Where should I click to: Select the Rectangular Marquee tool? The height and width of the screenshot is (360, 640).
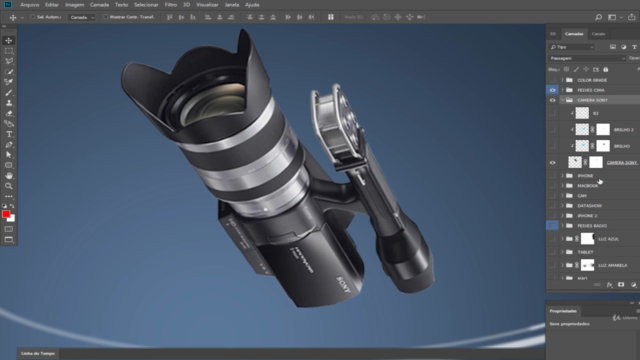tap(9, 51)
